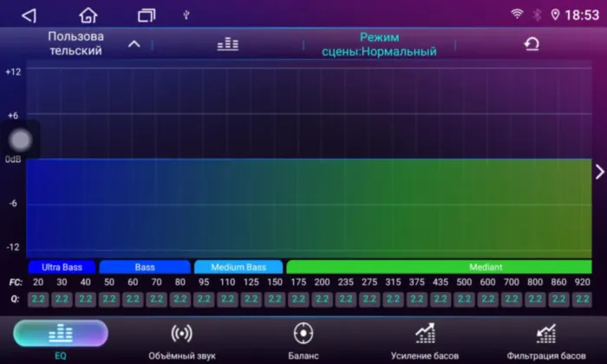
Task: Switch to Усиление басов tab
Action: (425, 339)
